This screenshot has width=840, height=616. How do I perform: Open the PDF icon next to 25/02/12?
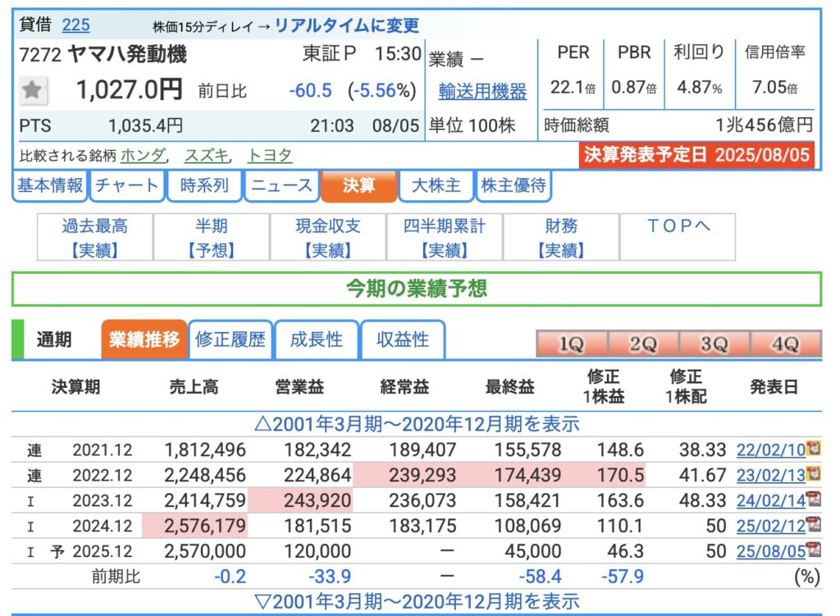[814, 524]
